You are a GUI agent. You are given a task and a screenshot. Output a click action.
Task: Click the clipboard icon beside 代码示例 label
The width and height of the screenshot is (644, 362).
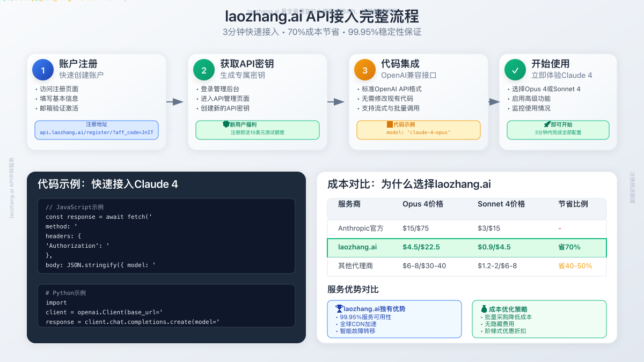point(390,124)
